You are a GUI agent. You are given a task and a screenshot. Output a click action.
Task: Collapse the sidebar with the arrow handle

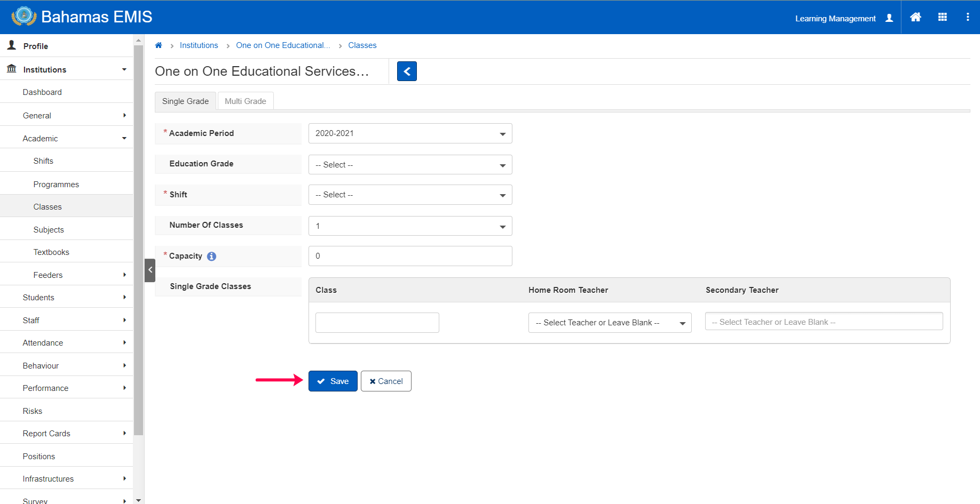(x=150, y=270)
